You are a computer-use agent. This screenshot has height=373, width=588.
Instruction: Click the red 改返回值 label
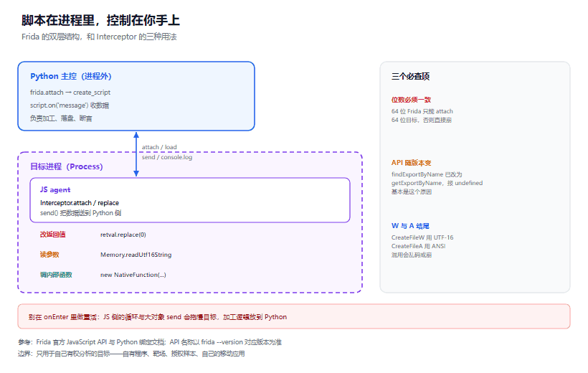pos(52,235)
